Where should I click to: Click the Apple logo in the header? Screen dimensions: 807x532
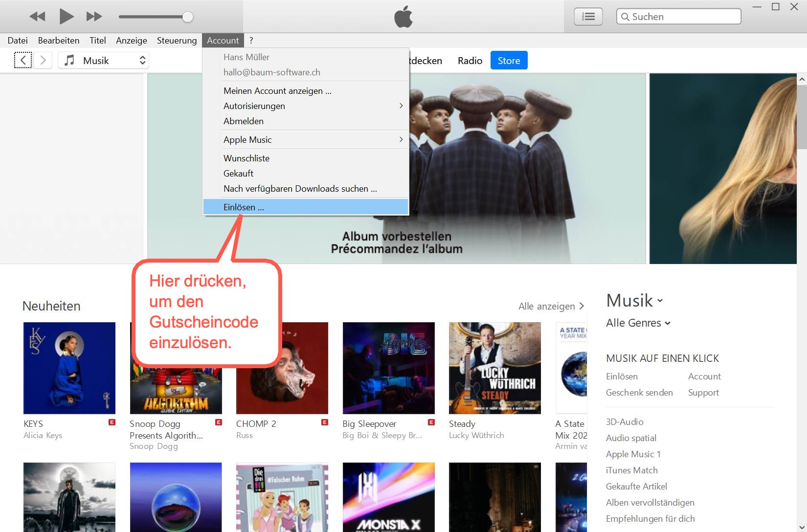click(x=403, y=17)
